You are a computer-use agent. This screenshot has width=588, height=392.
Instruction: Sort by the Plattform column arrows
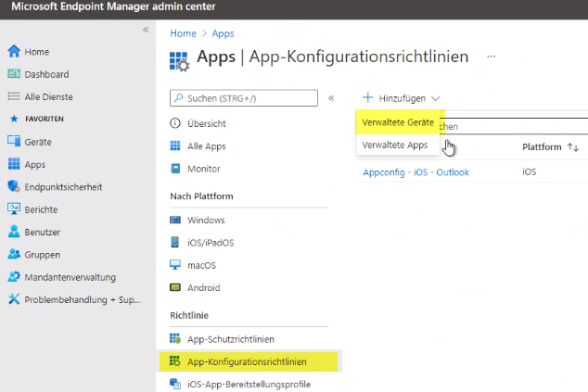(x=573, y=147)
